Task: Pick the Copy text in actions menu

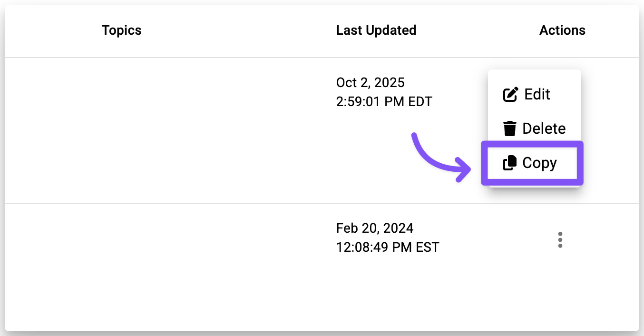Action: [x=539, y=163]
